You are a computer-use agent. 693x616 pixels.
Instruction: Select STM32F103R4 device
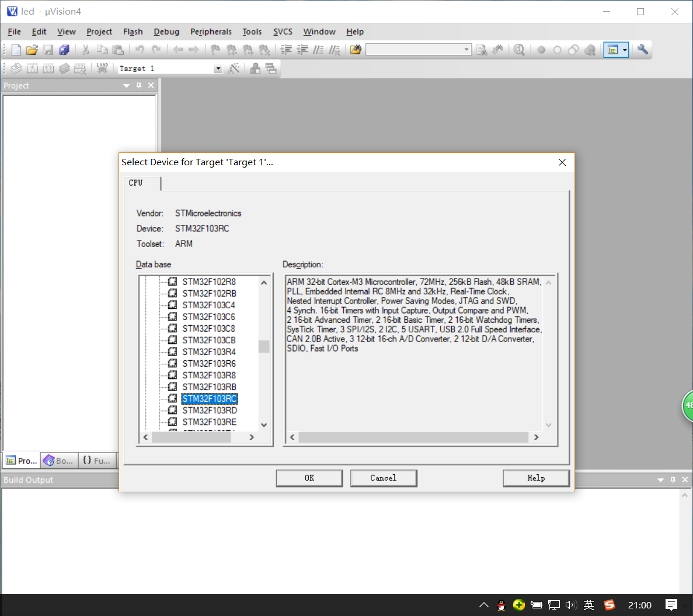(209, 351)
